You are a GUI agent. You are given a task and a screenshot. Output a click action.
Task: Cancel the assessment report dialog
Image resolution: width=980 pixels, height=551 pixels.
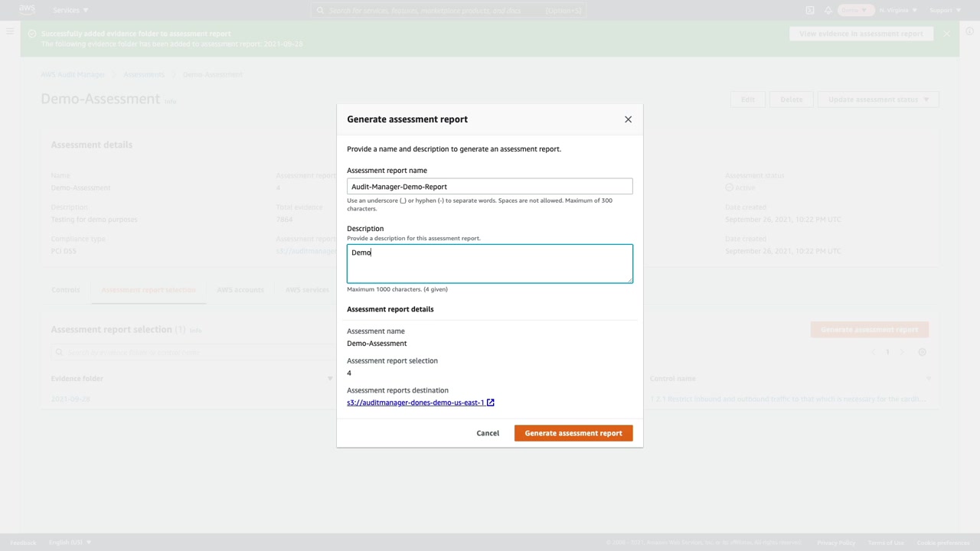point(488,433)
